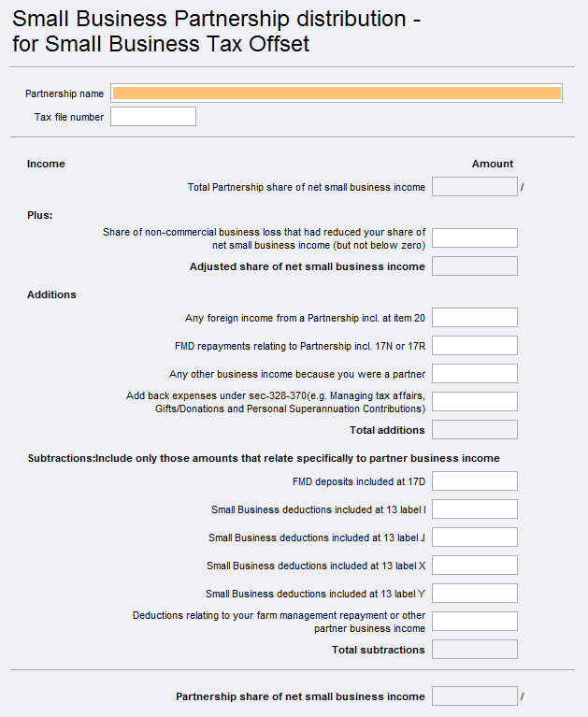Select the bottom Partnership share of net income field
The width and height of the screenshot is (588, 717).
pos(474,696)
